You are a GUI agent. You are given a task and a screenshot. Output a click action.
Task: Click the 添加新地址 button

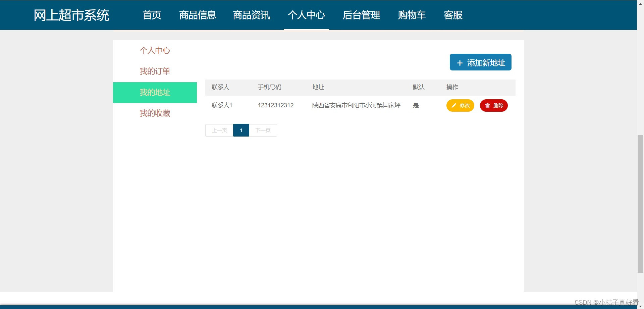[480, 62]
